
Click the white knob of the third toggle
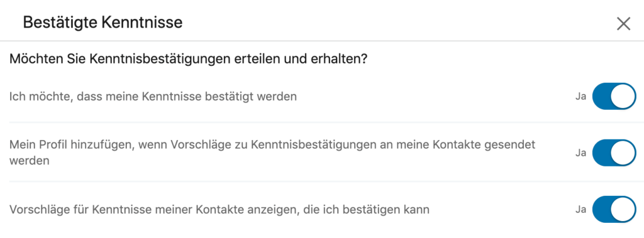pos(623,209)
